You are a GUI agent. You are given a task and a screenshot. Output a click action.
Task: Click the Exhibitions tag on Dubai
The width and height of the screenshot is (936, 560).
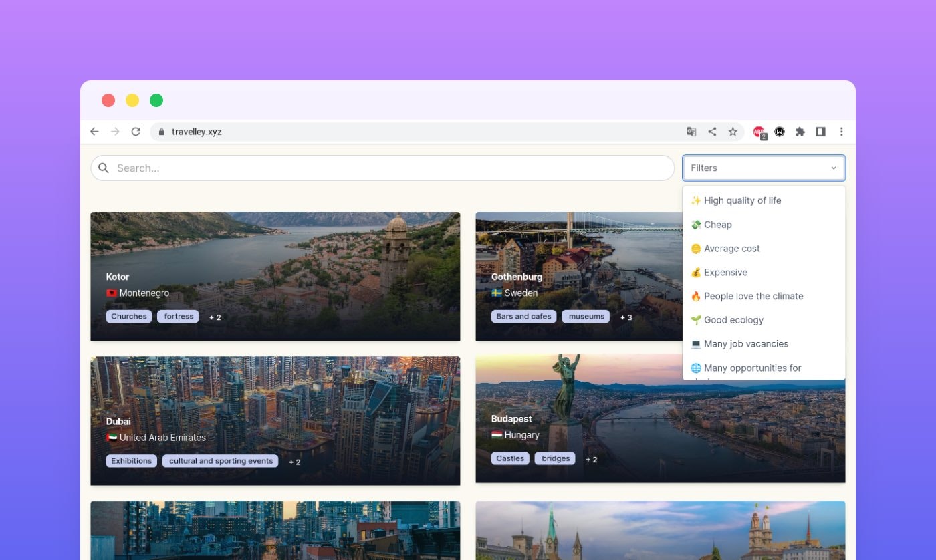coord(132,461)
